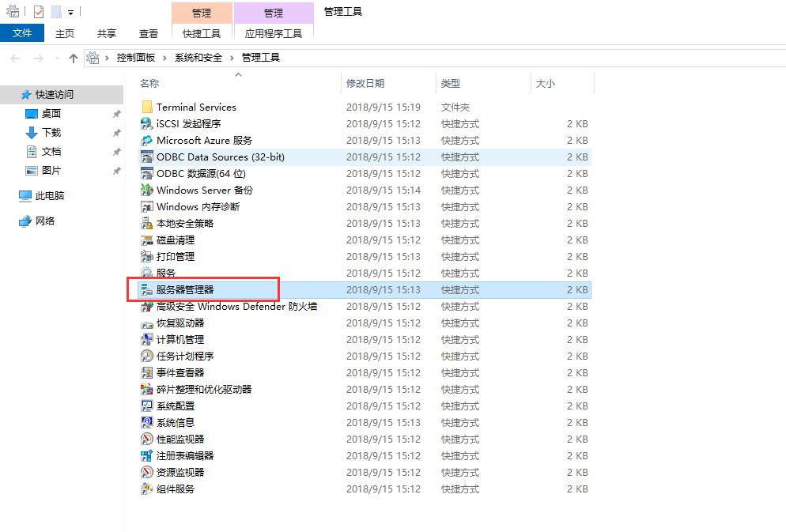Click the 任务计划程序 clock icon
This screenshot has height=532, width=786.
[x=147, y=357]
